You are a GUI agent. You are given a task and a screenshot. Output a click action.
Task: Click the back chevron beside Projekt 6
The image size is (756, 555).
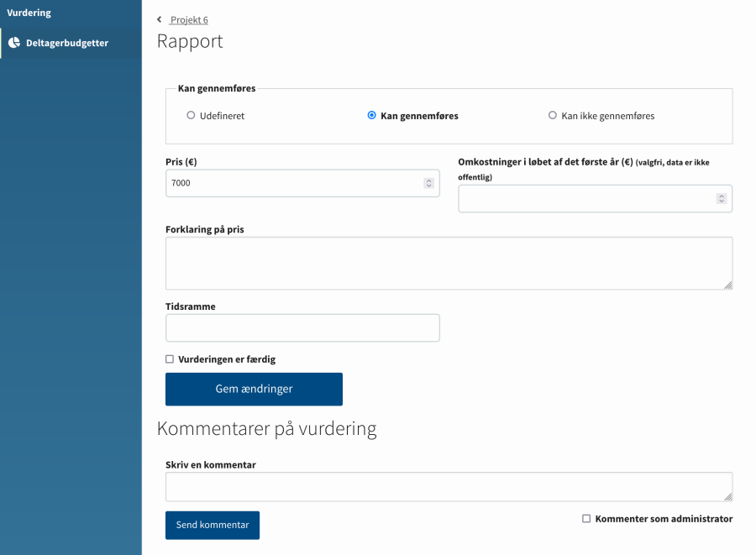click(160, 19)
